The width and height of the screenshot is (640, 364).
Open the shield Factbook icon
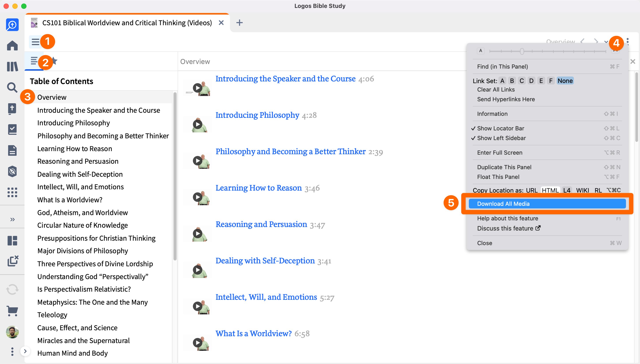pos(12,171)
